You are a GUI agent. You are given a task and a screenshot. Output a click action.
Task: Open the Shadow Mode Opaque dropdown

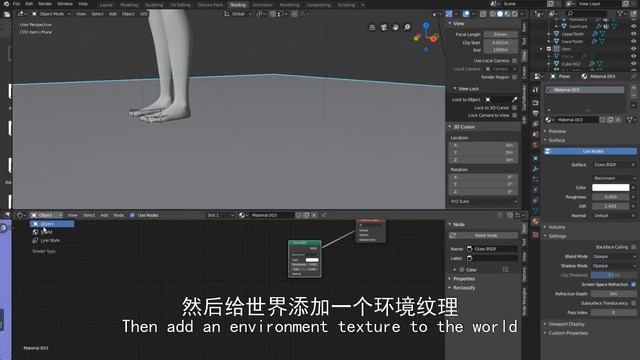point(614,266)
